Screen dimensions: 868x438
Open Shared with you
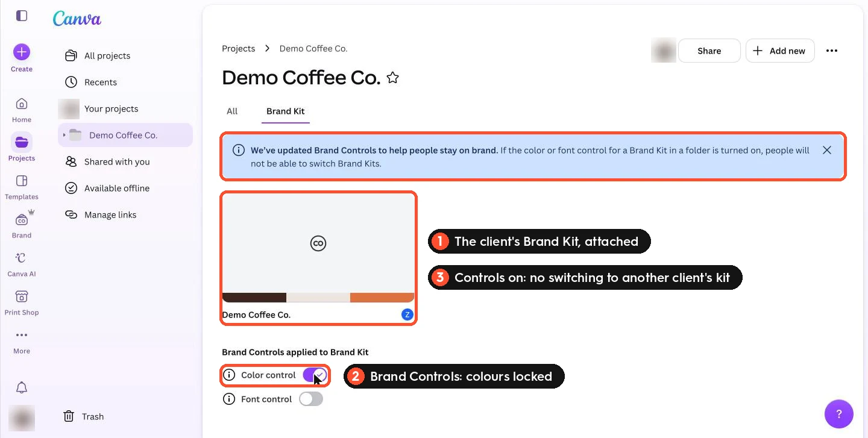(x=125, y=161)
